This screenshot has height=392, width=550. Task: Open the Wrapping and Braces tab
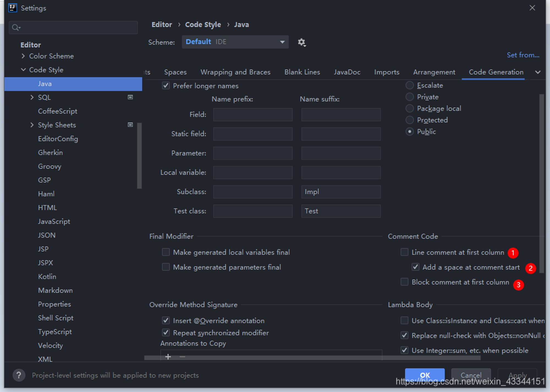pos(235,72)
